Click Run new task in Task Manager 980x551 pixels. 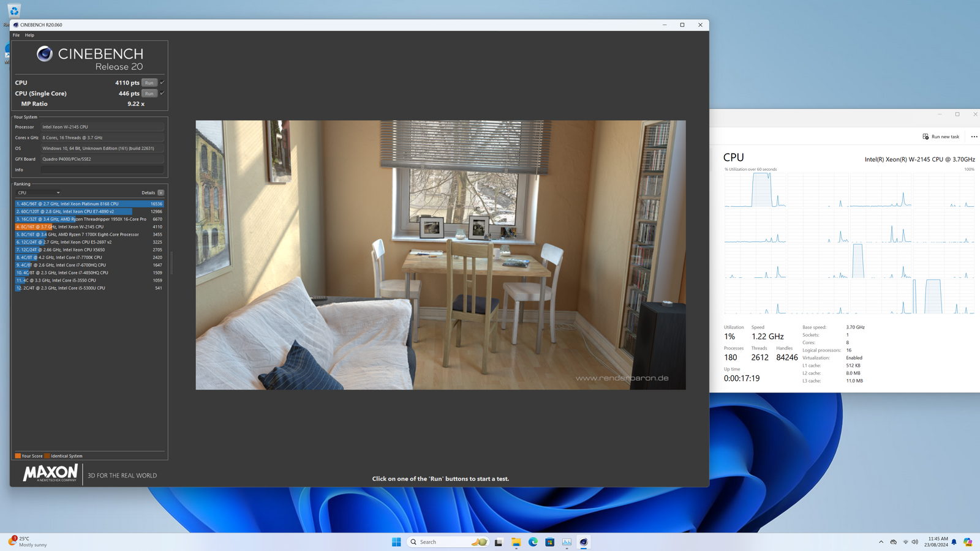941,137
